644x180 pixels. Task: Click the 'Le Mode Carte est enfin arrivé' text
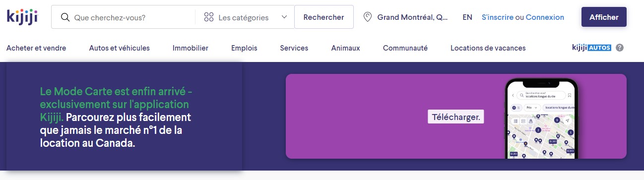pos(116,104)
